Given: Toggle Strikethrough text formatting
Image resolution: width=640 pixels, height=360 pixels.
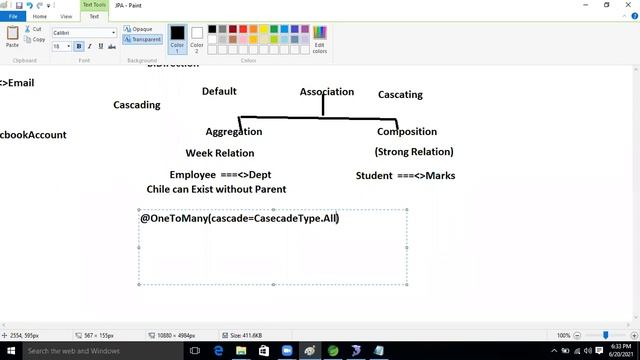Looking at the screenshot, I should click(x=112, y=46).
